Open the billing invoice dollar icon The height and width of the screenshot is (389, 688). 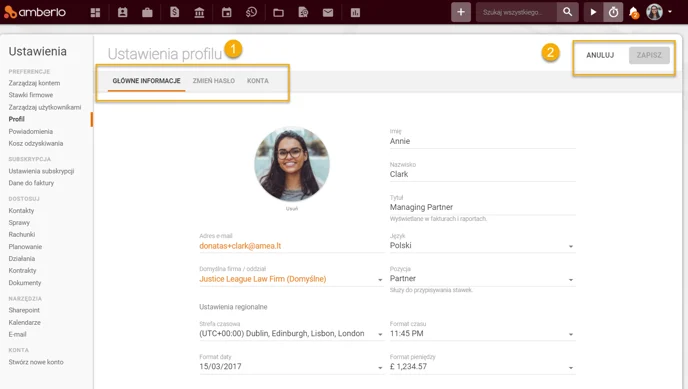[x=175, y=12]
